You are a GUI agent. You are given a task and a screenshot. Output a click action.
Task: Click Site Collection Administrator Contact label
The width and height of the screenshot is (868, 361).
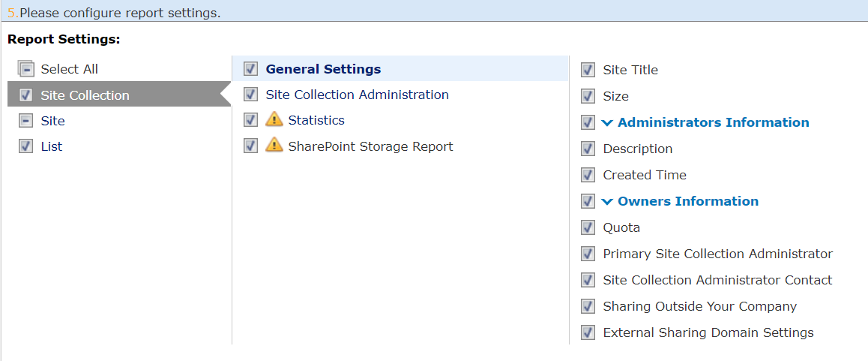coord(717,280)
